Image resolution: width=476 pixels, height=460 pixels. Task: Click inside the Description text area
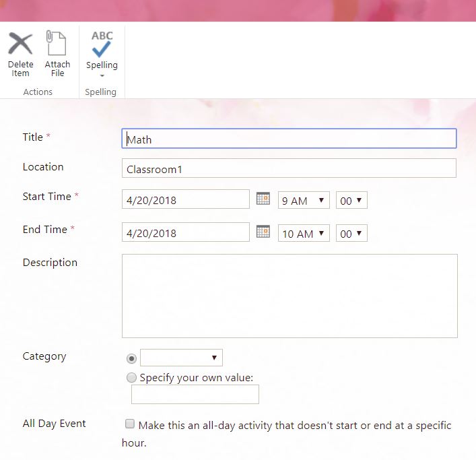click(x=290, y=296)
